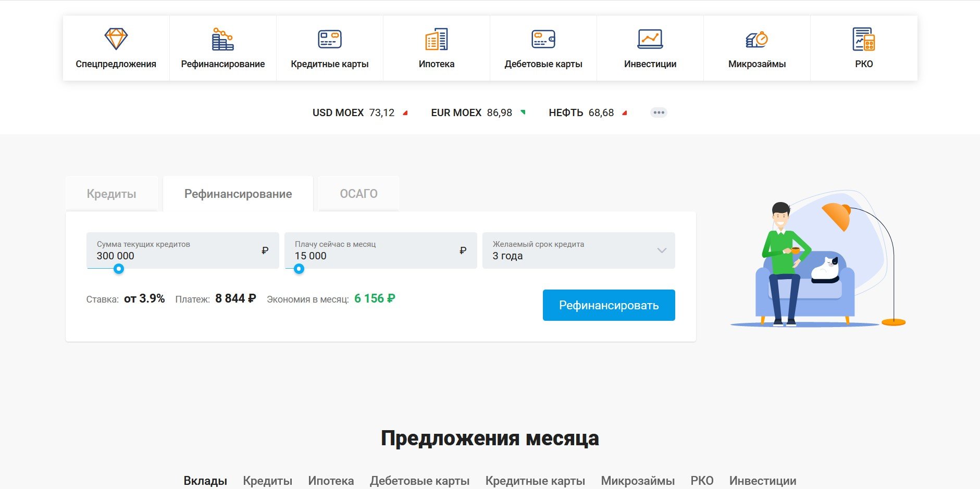Viewport: 980px width, 489px height.
Task: Switch to the Кредиты calculator tab
Action: click(111, 194)
